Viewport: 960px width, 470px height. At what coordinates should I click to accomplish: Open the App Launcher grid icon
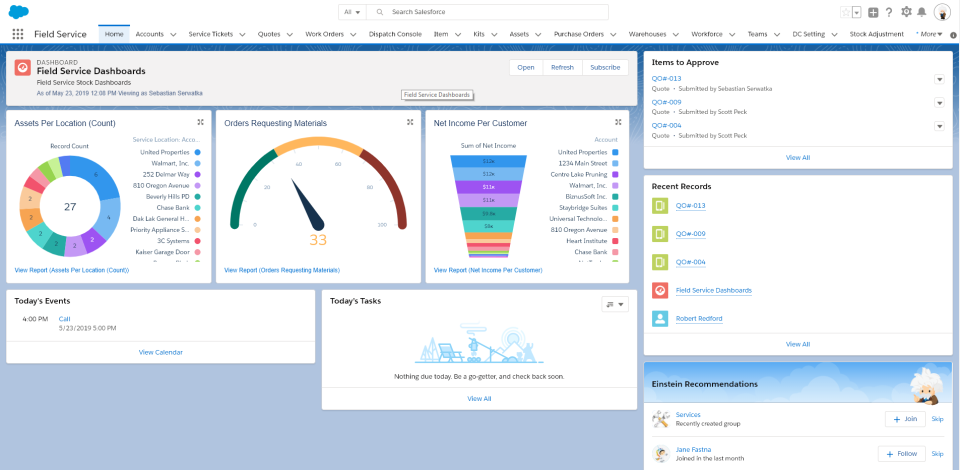pos(18,34)
